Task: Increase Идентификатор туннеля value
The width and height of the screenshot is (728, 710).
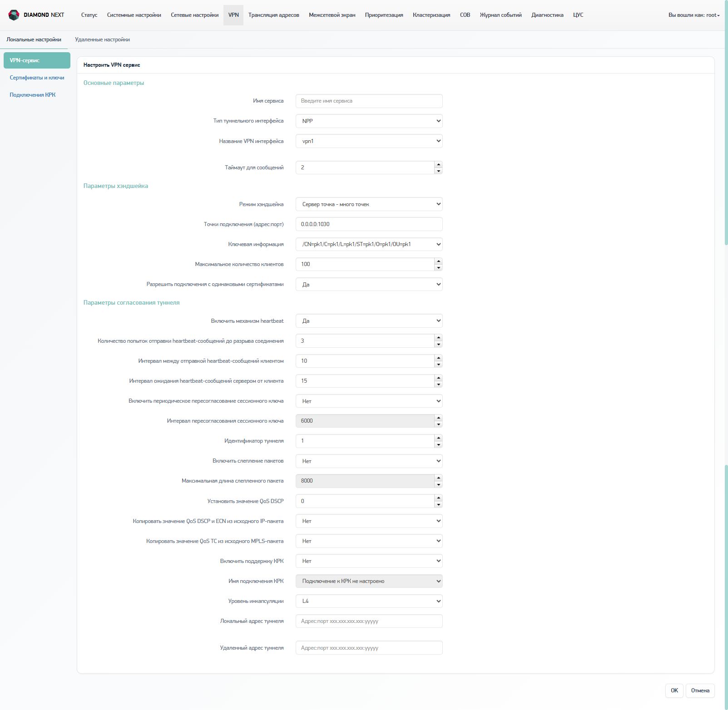Action: (438, 438)
